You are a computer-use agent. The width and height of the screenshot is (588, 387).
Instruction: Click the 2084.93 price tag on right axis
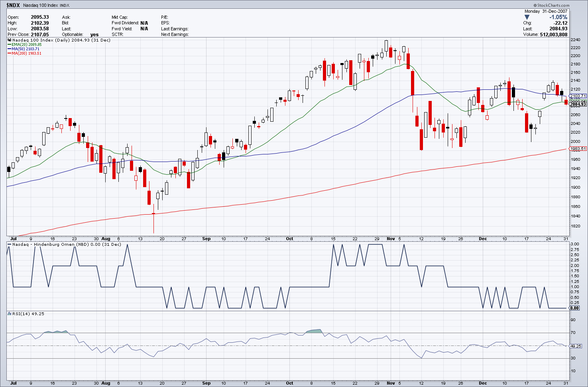[x=578, y=104]
